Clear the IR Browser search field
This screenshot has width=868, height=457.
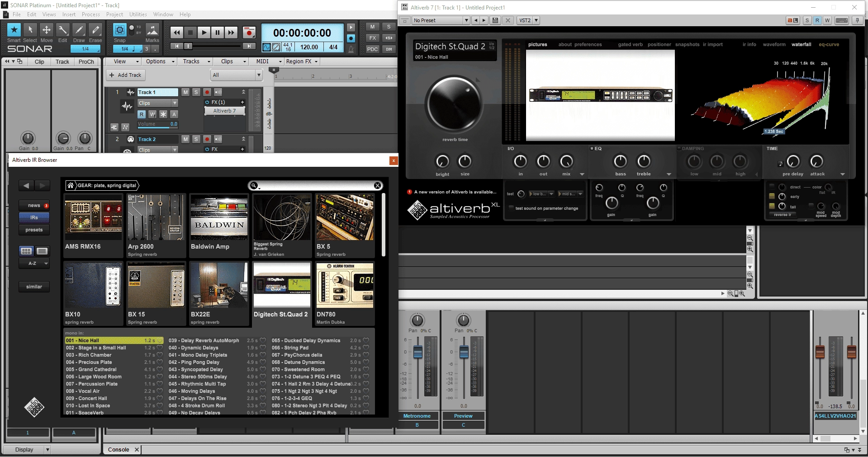(378, 185)
